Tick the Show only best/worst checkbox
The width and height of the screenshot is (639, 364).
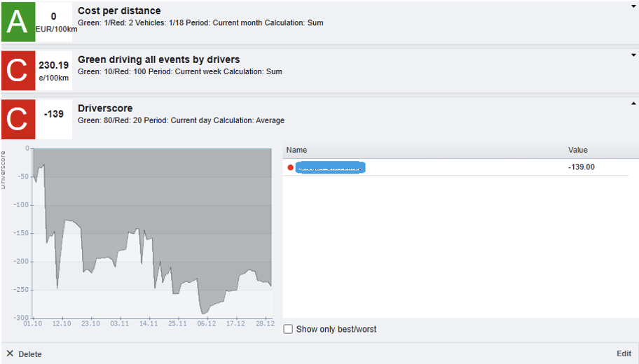point(288,329)
